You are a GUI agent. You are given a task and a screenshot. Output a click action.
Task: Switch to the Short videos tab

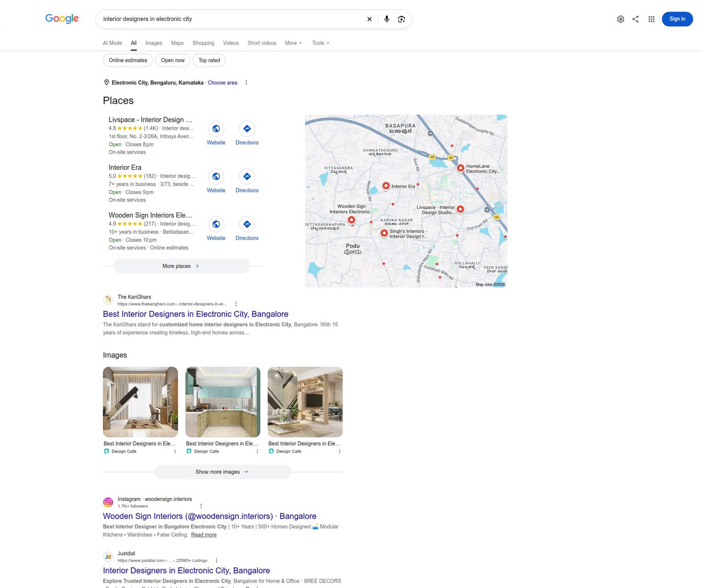(x=262, y=43)
